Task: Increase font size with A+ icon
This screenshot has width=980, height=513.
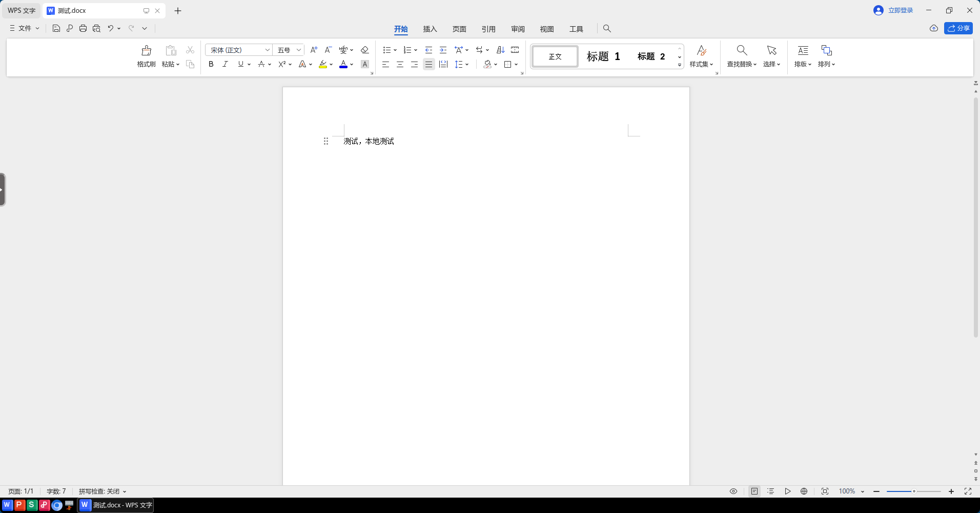Action: tap(314, 50)
